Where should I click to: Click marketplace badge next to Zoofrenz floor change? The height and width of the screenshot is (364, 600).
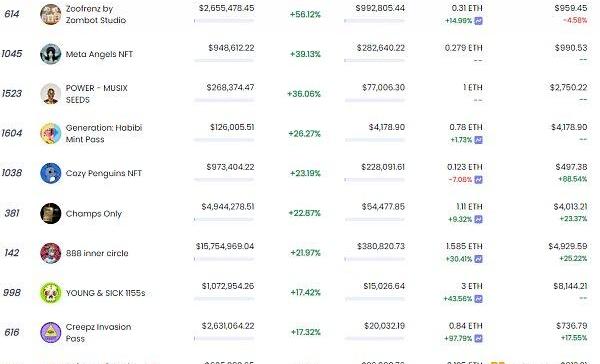pyautogui.click(x=478, y=21)
